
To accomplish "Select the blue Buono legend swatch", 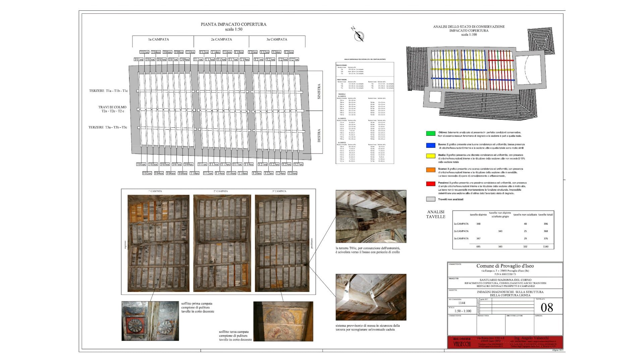I will 431,145.
